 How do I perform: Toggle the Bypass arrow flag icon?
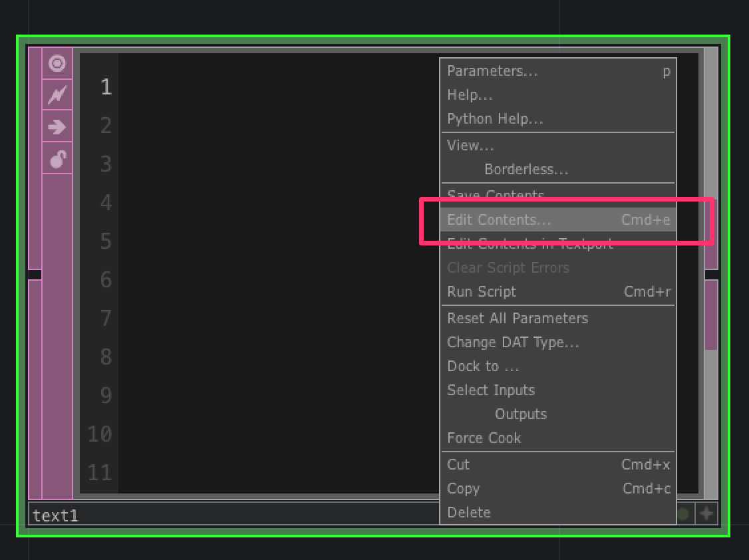[x=57, y=126]
